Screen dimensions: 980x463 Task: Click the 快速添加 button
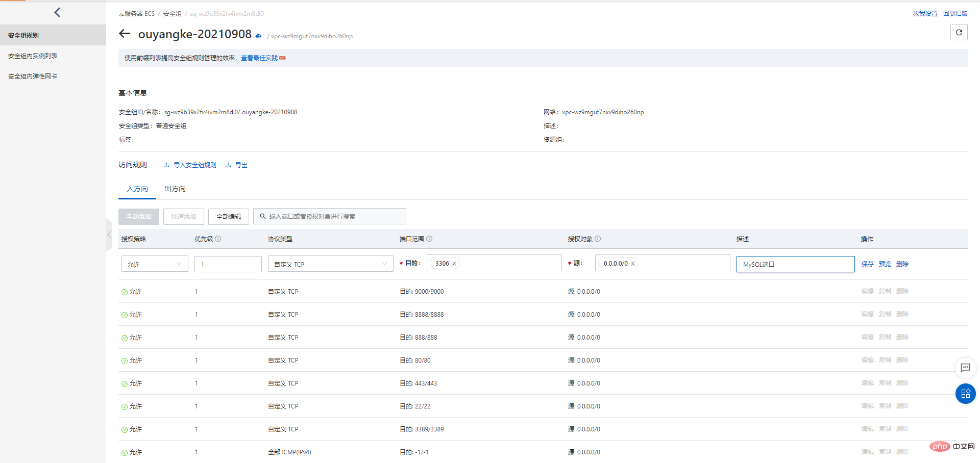pyautogui.click(x=184, y=217)
